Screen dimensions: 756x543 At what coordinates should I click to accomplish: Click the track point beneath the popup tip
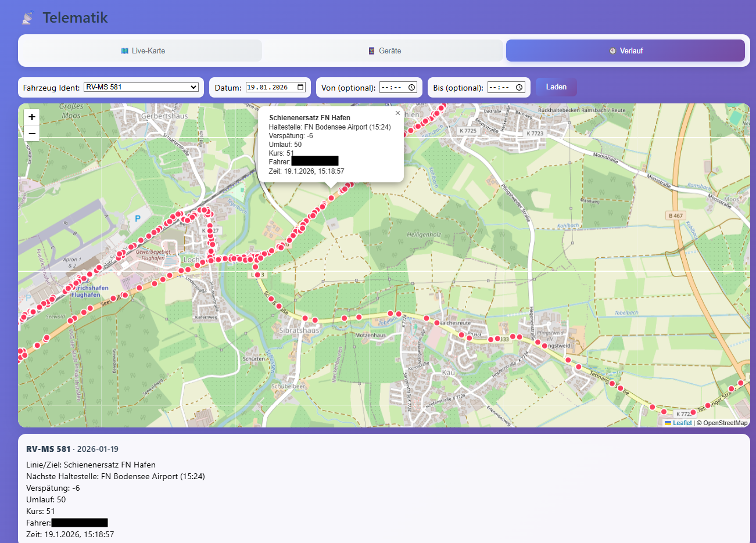coord(331,198)
